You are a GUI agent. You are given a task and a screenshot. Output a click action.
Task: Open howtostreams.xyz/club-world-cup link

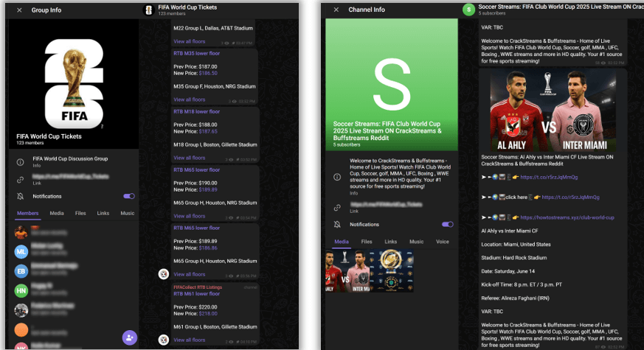point(567,217)
